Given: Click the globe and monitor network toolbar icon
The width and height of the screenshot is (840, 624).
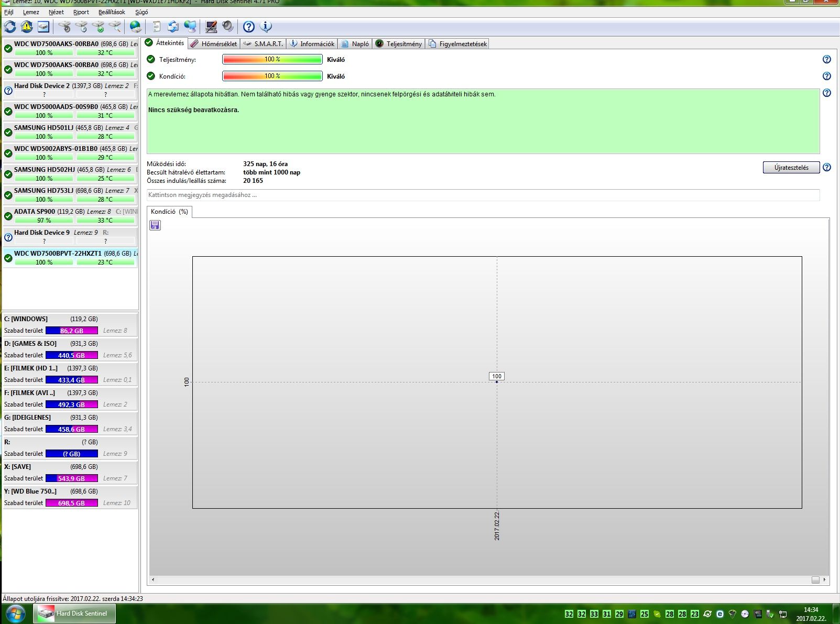Looking at the screenshot, I should (190, 27).
